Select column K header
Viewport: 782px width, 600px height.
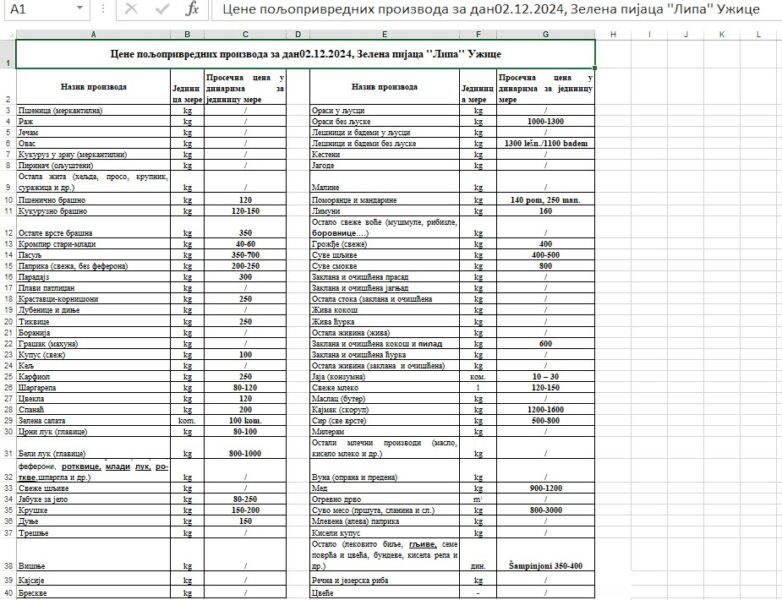[x=722, y=34]
